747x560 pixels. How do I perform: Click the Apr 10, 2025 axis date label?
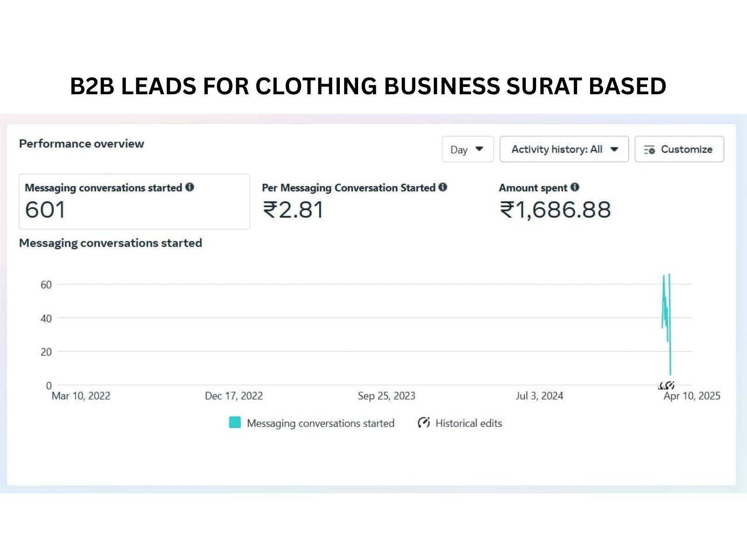pyautogui.click(x=692, y=396)
